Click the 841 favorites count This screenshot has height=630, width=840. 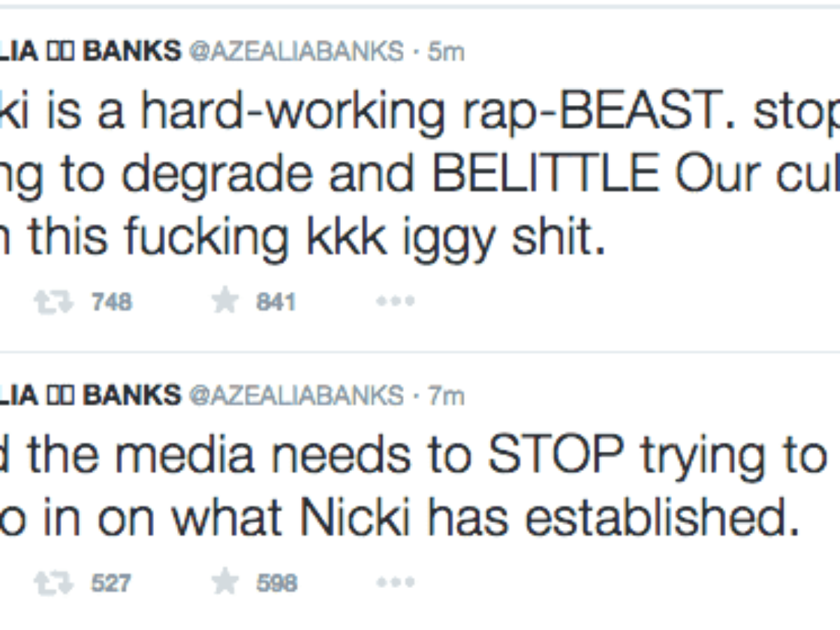(276, 302)
